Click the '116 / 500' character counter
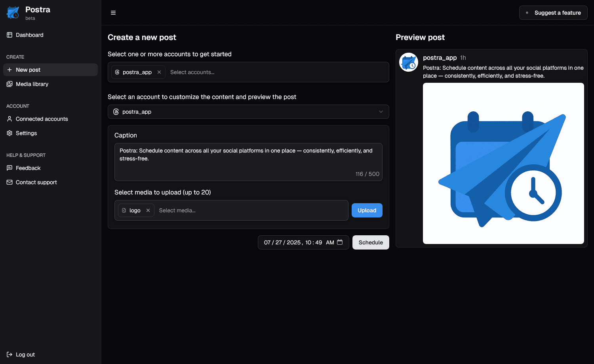 [367, 174]
